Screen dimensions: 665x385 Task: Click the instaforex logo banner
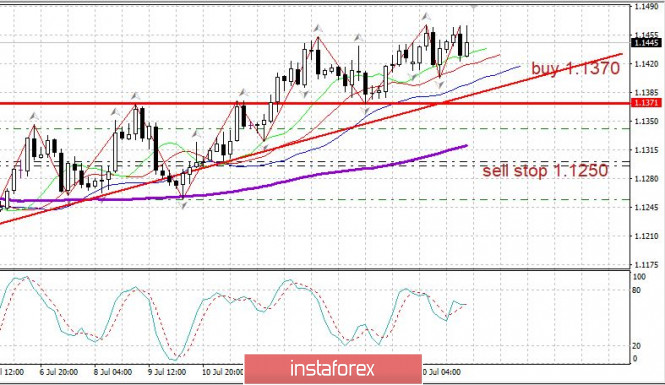(333, 368)
